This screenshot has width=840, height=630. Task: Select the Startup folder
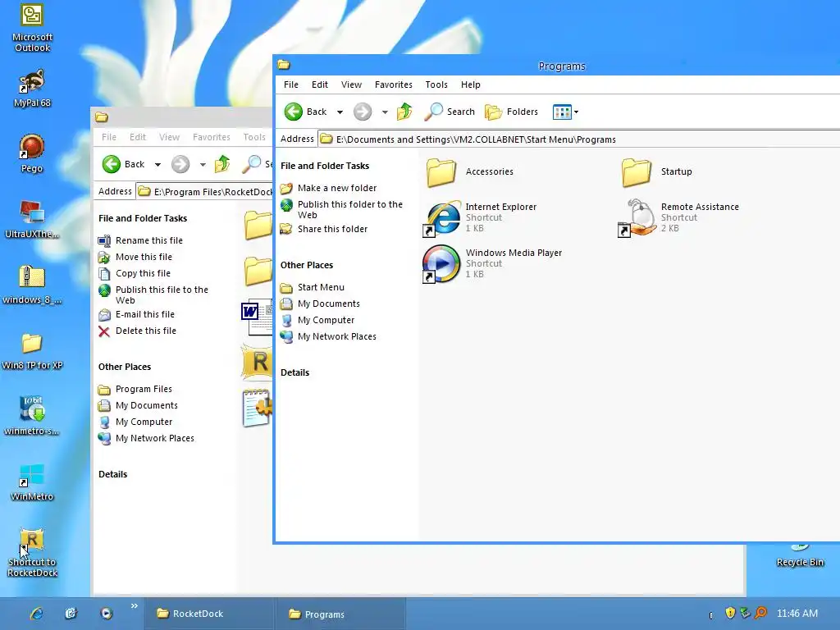click(657, 172)
